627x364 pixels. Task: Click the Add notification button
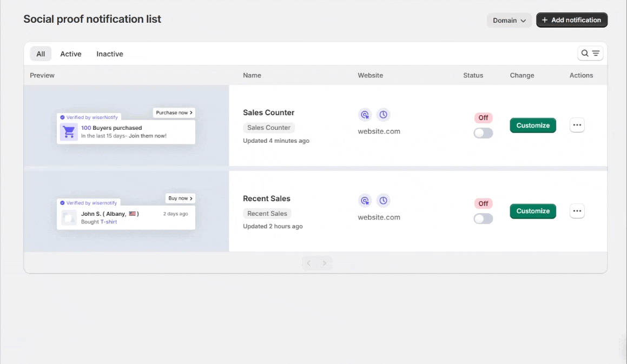click(x=572, y=20)
